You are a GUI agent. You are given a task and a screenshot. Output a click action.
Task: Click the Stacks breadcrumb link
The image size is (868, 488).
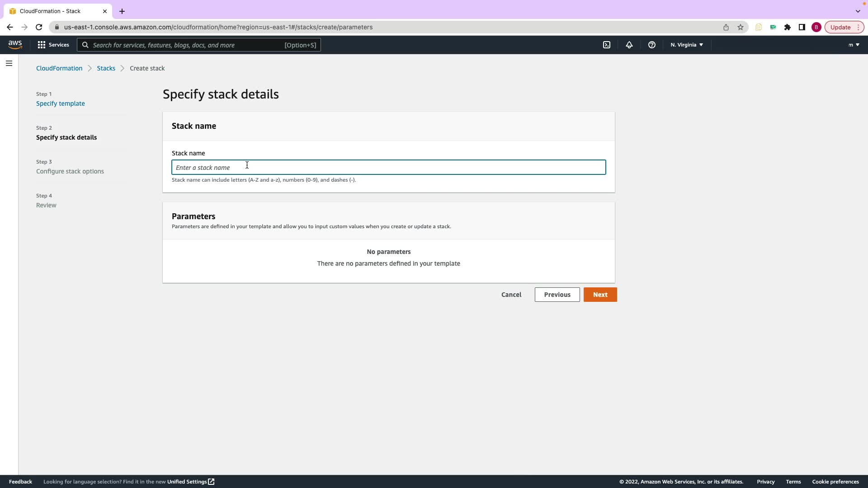pyautogui.click(x=106, y=68)
